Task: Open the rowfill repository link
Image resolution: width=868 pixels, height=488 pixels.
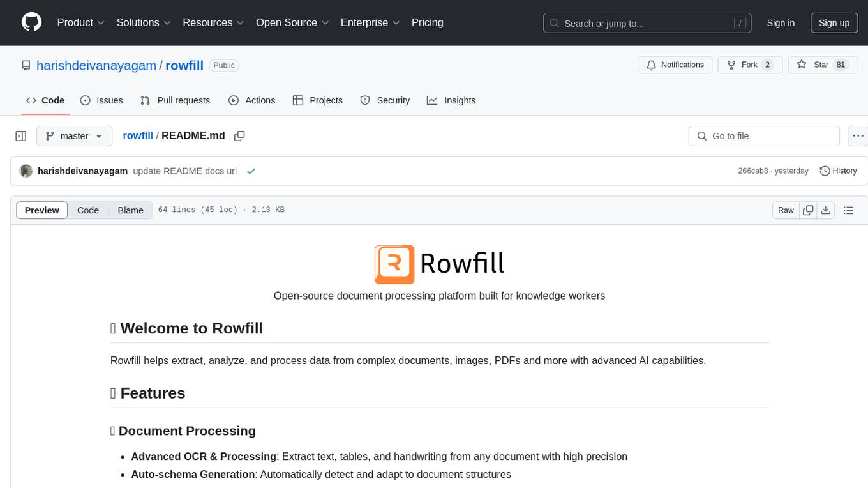Action: point(184,65)
